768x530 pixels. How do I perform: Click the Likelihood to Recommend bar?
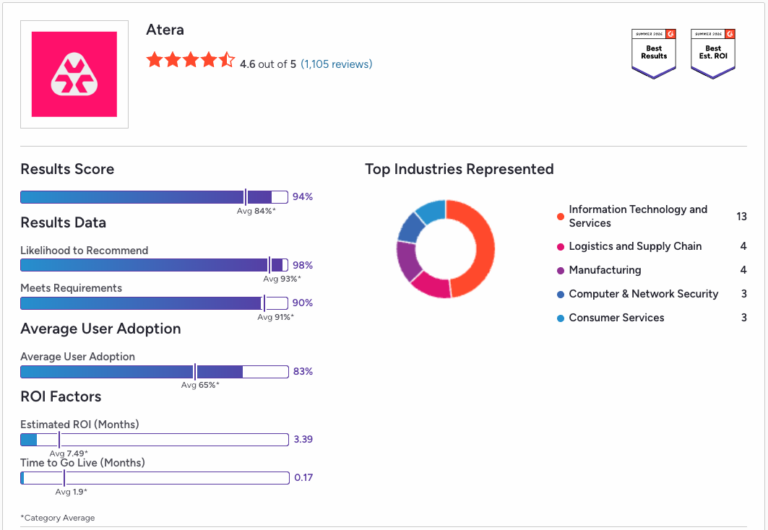point(154,265)
